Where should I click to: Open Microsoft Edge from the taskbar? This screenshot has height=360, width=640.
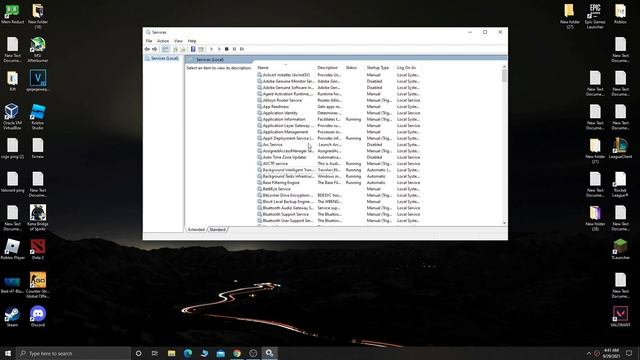tap(188, 353)
